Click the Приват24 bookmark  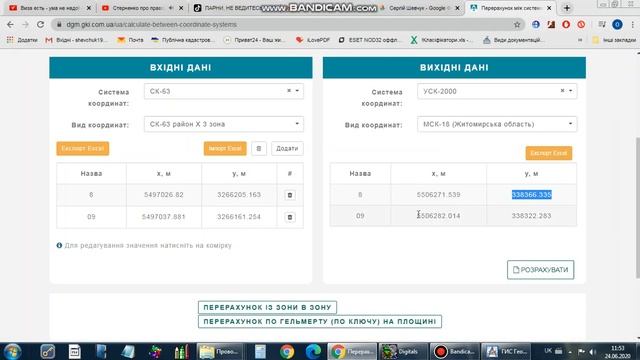click(255, 40)
